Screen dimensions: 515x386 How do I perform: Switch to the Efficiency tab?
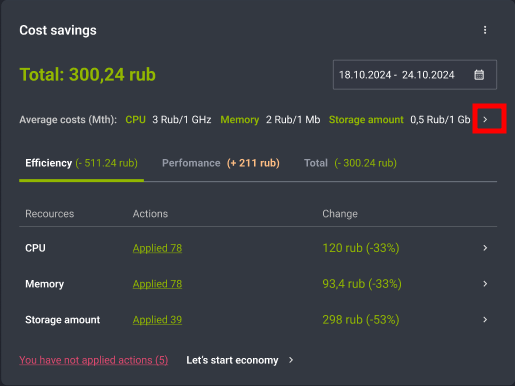(x=81, y=163)
